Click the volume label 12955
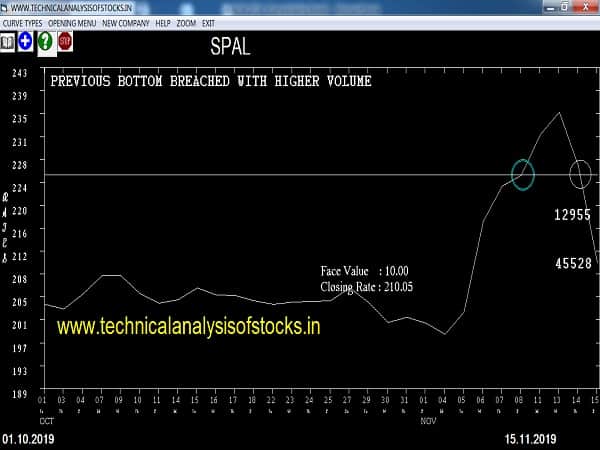 click(x=572, y=215)
